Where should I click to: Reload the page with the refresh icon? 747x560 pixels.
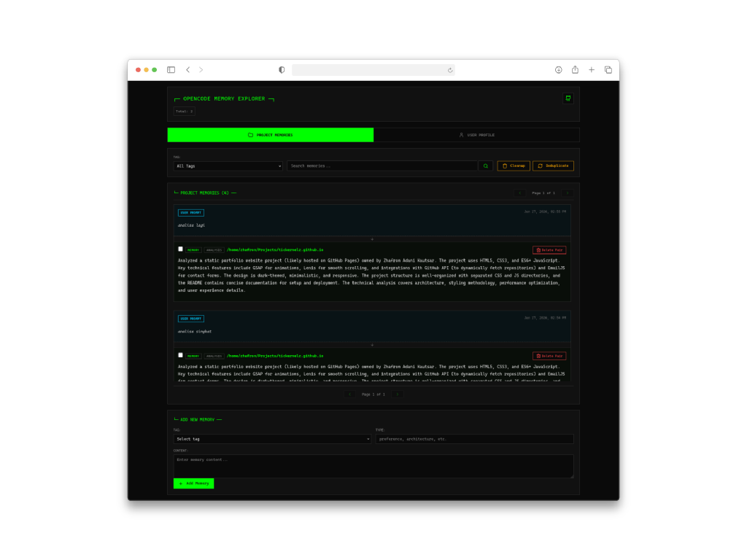(x=449, y=70)
